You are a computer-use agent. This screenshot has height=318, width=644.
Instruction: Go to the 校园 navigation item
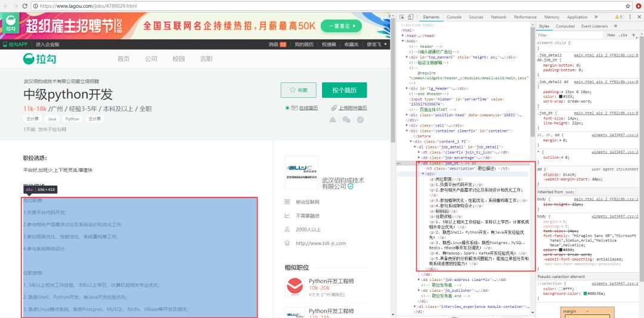pyautogui.click(x=178, y=58)
